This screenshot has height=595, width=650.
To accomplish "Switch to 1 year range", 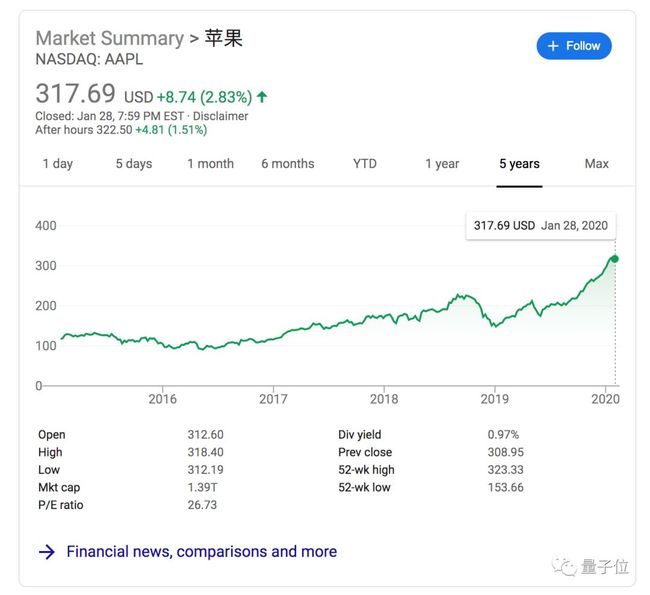I will click(x=442, y=164).
